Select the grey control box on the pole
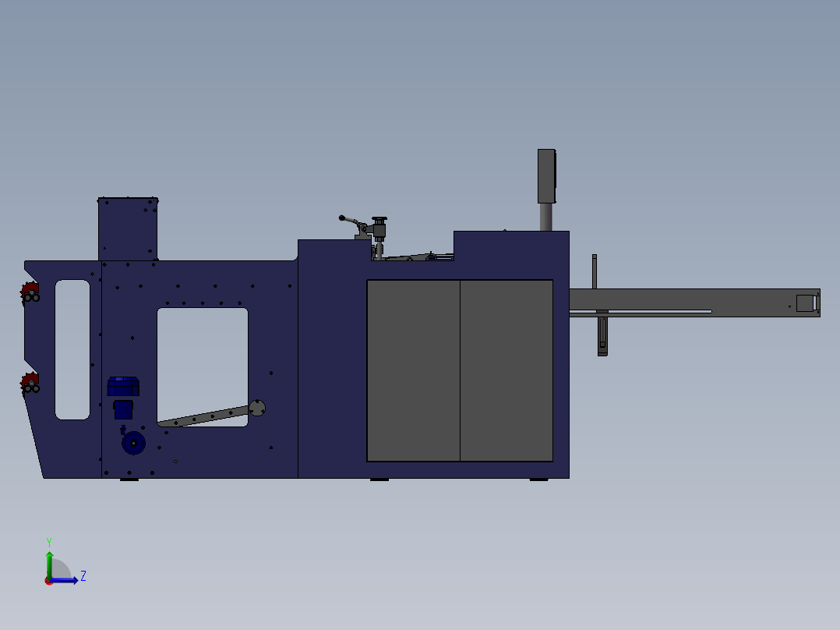840x630 pixels. pyautogui.click(x=546, y=176)
